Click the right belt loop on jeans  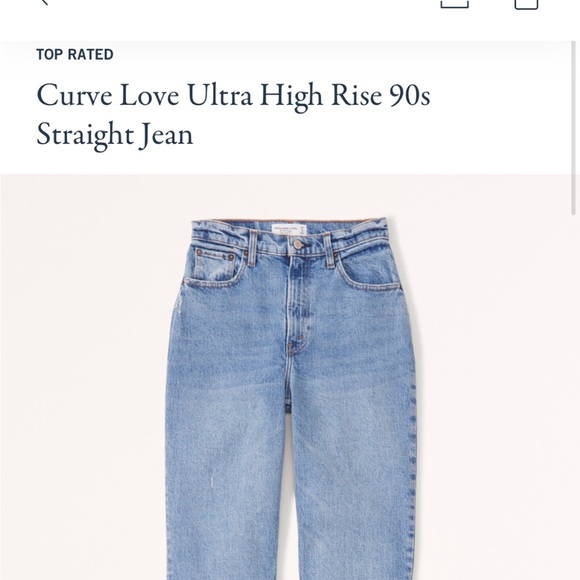pyautogui.click(x=330, y=250)
